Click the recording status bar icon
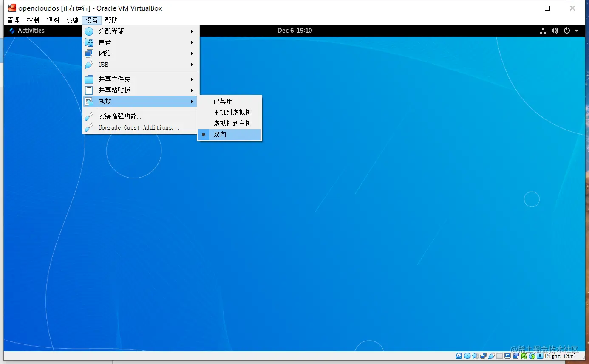This screenshot has height=364, width=589. click(515, 356)
